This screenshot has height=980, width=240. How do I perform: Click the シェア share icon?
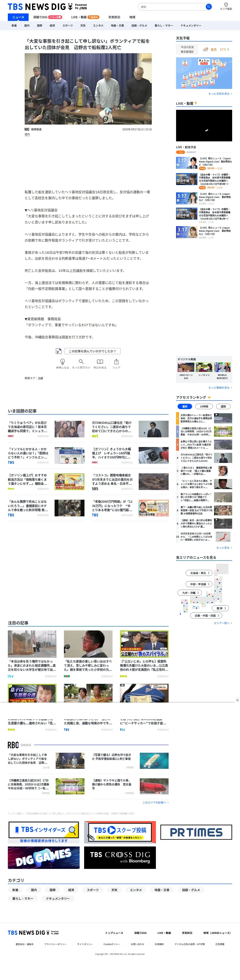tap(116, 361)
